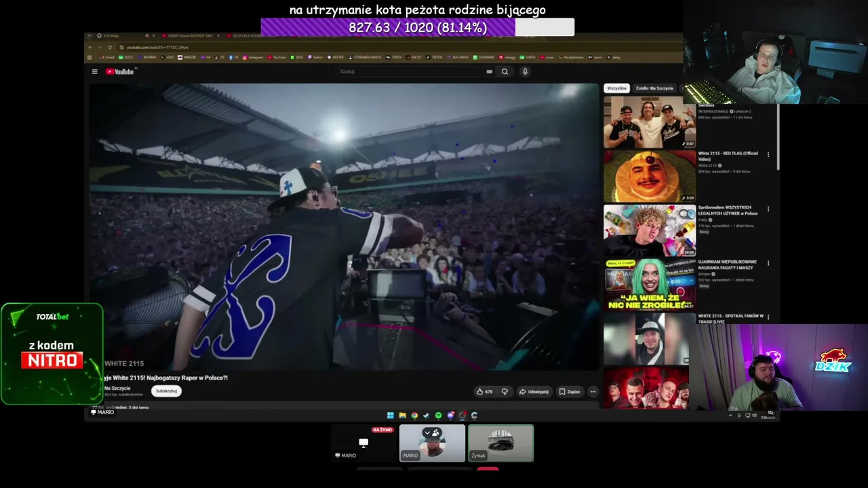Open the red group-of-men video thumbnail
The width and height of the screenshot is (868, 488).
646,388
